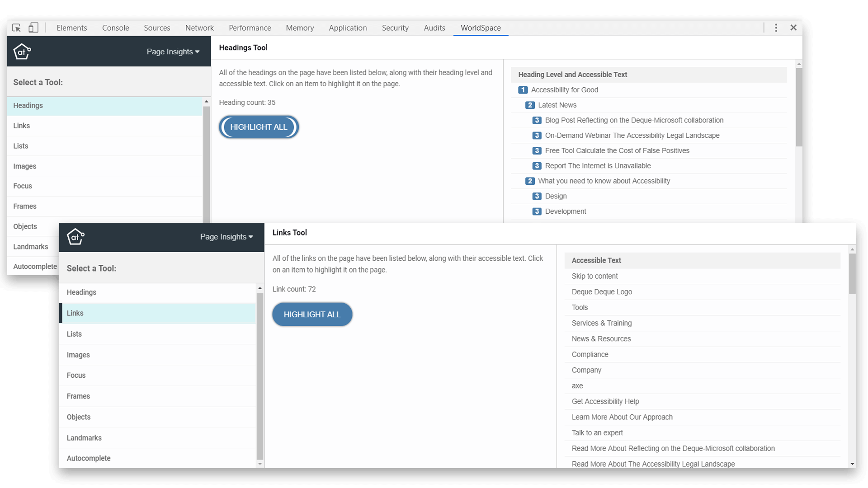The width and height of the screenshot is (868, 488).
Task: Select Autocomplete tool in the front window
Action: pos(158,458)
